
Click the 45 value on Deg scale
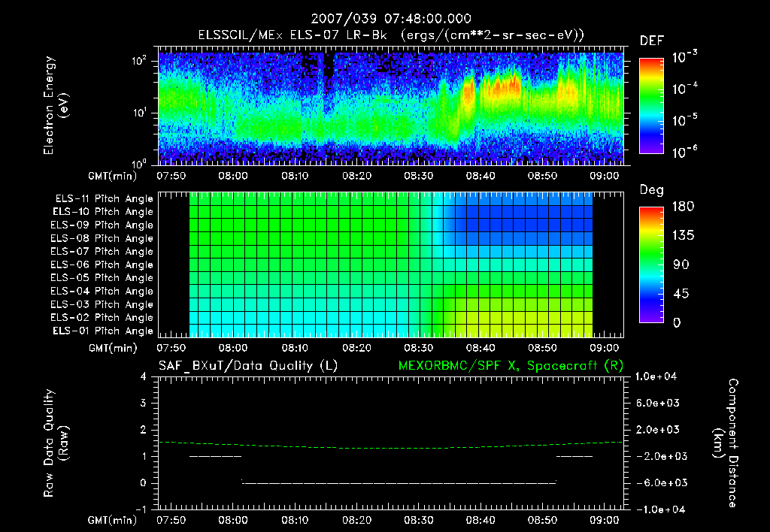681,294
